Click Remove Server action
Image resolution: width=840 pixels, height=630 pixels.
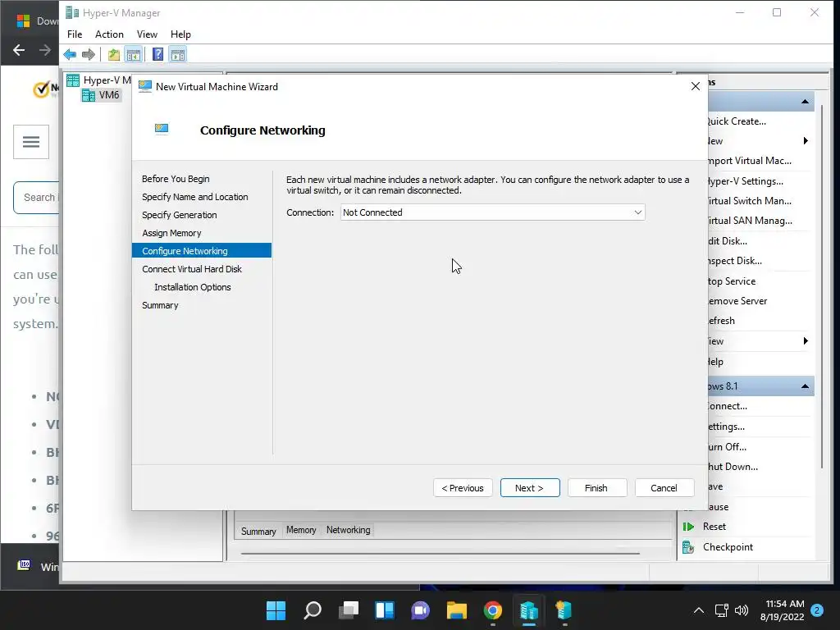click(x=737, y=301)
